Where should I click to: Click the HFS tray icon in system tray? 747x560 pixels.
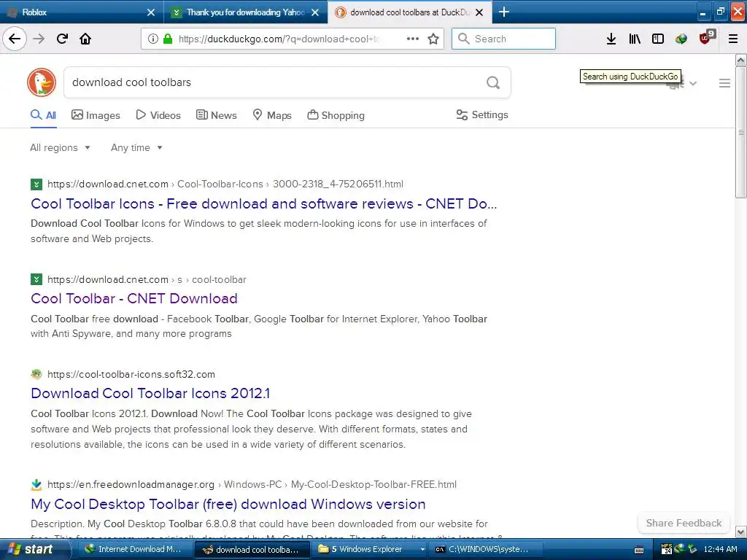[x=667, y=549]
